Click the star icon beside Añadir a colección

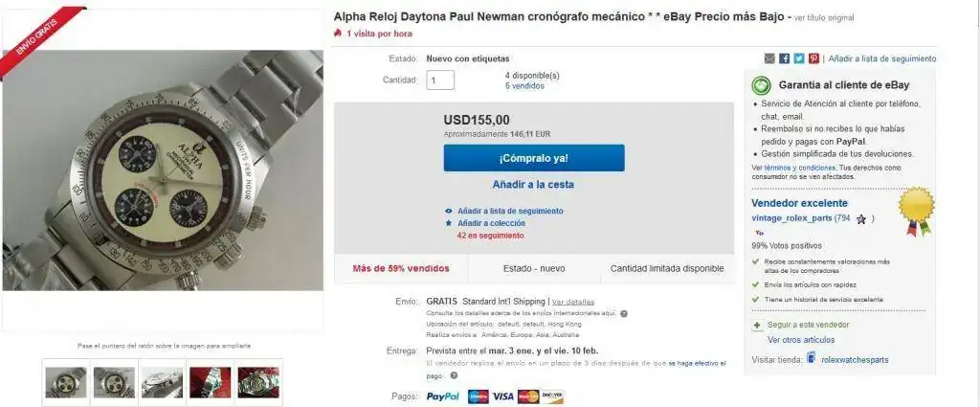(449, 223)
